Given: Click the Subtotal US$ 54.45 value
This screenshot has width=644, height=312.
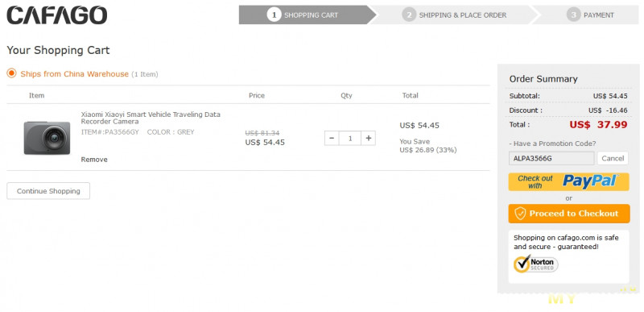Looking at the screenshot, I should click(610, 96).
